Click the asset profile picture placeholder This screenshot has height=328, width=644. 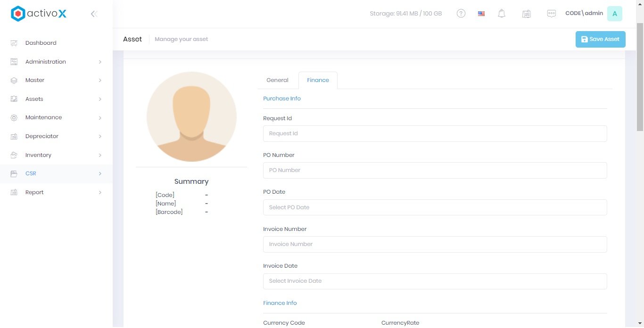point(191,116)
